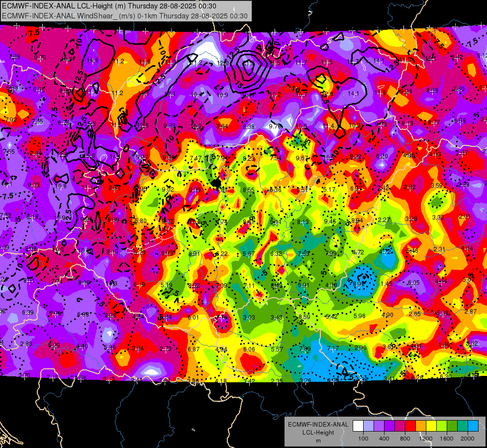Click the grid value 7.47

195,158
